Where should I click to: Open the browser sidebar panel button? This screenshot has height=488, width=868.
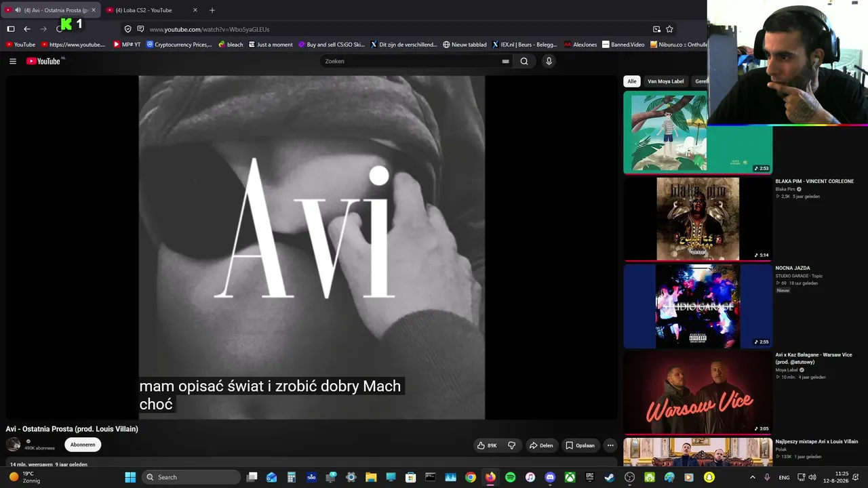11,29
